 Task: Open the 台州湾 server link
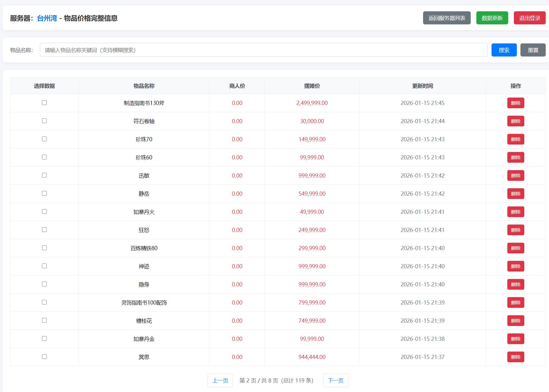(x=47, y=18)
